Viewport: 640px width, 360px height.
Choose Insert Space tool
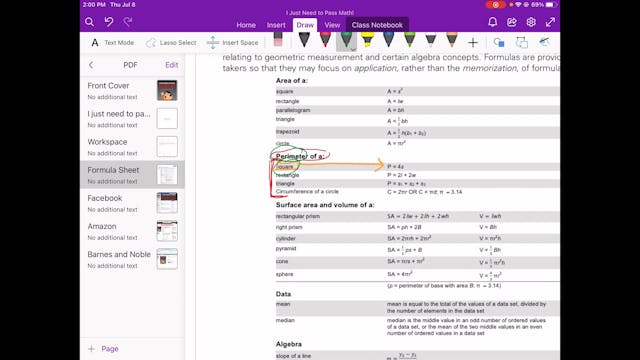(x=233, y=42)
